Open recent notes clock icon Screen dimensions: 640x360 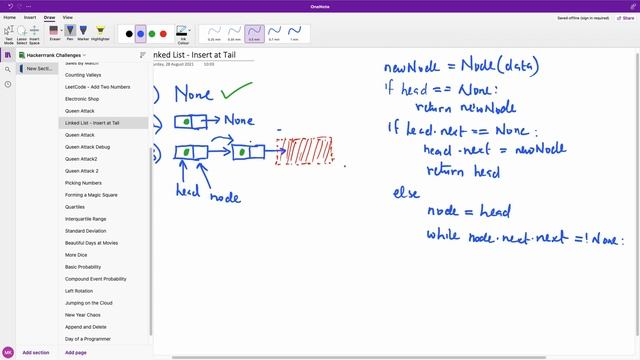point(8,84)
